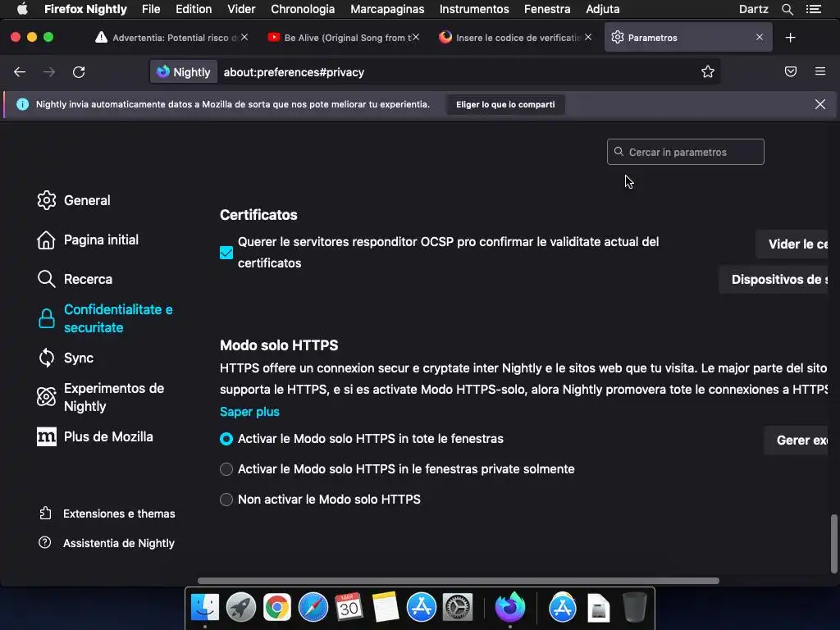Image resolution: width=840 pixels, height=630 pixels.
Task: Switch to the Be Alive YouTube tab
Action: (x=344, y=38)
